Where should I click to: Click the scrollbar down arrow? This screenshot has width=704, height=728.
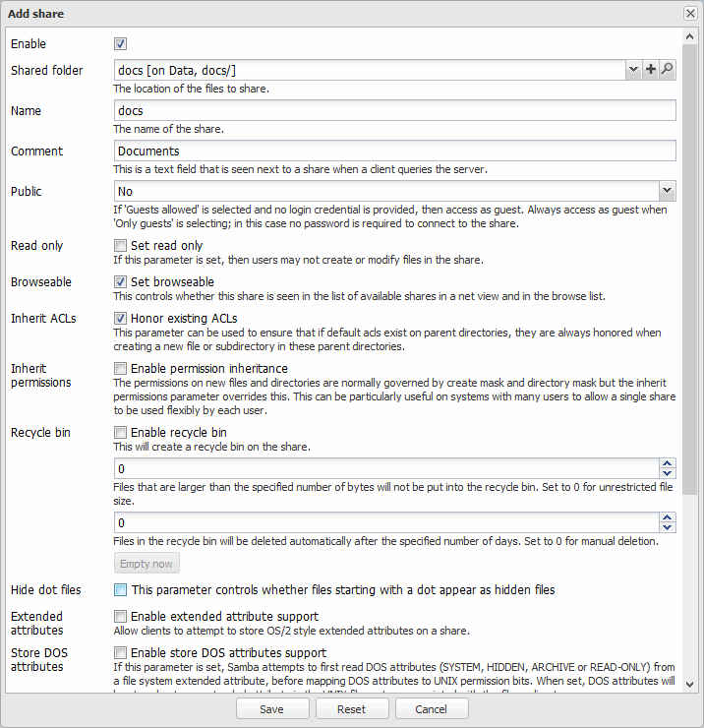click(x=689, y=685)
